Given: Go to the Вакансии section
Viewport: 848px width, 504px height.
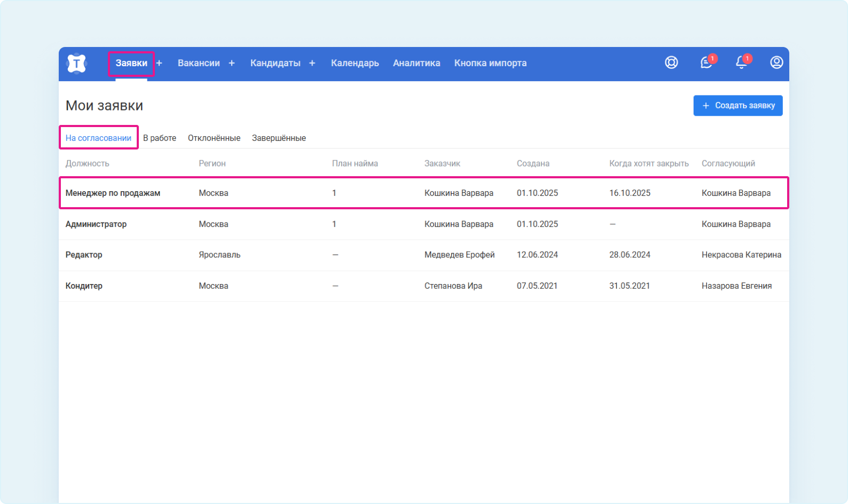Looking at the screenshot, I should pos(199,63).
